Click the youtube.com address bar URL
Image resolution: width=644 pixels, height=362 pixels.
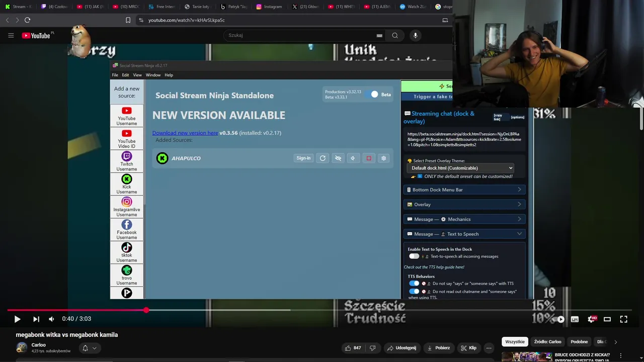(x=186, y=20)
